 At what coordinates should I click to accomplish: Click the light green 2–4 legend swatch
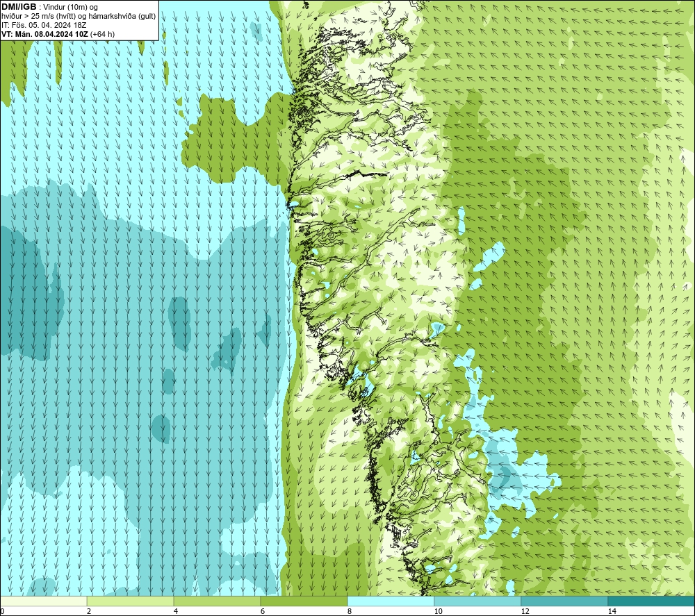pos(131,601)
